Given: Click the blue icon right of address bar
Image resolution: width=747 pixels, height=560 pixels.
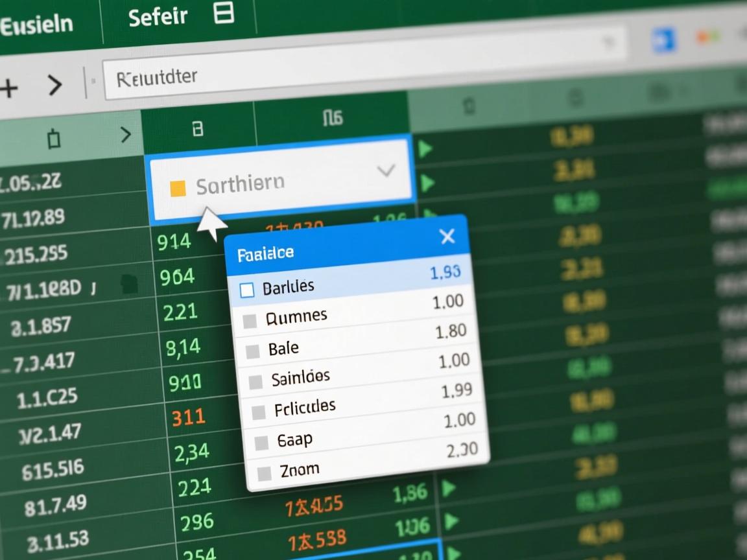Looking at the screenshot, I should 663,40.
